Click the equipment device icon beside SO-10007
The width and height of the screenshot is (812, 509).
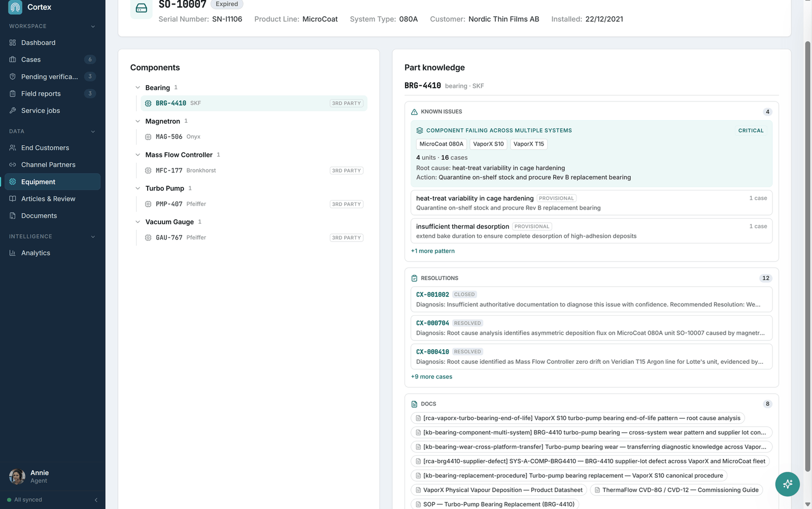point(142,8)
